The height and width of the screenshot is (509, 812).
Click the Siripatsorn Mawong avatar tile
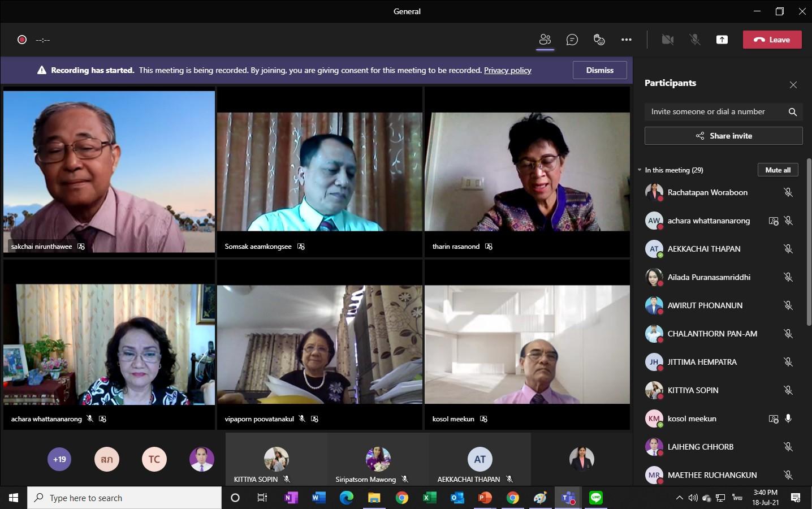pos(378,459)
